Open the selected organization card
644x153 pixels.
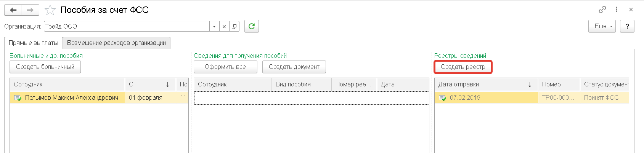234,27
